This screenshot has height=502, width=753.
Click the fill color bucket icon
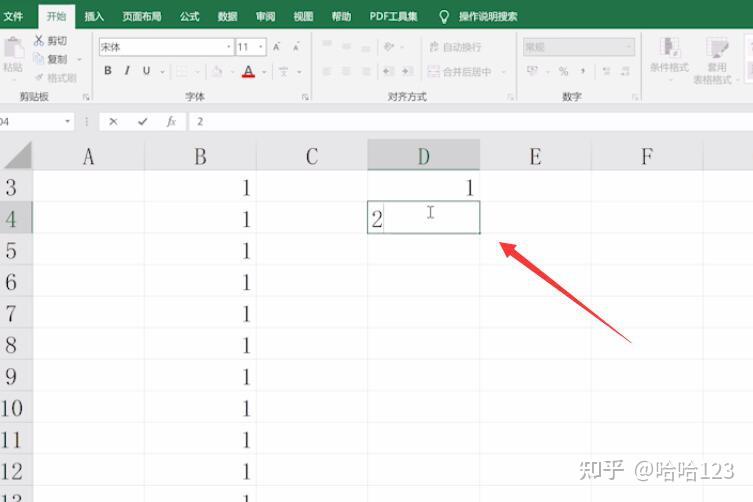point(218,72)
